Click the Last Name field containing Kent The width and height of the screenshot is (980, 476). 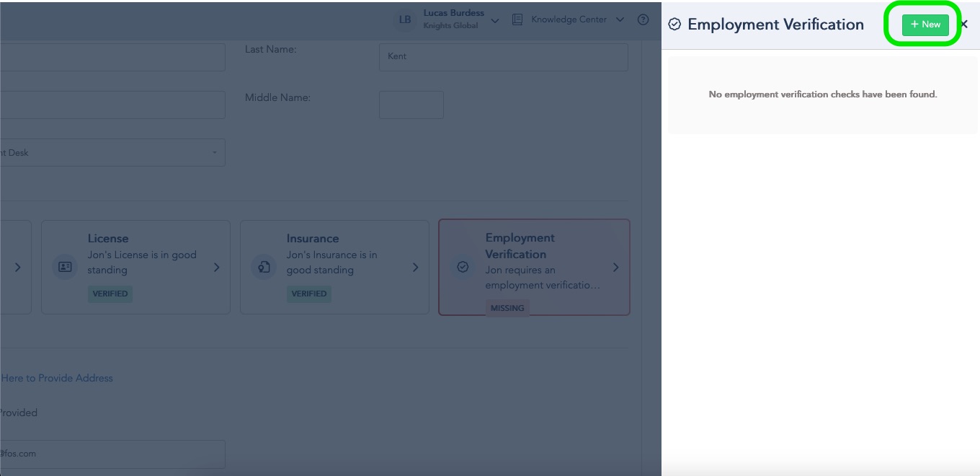(x=504, y=57)
